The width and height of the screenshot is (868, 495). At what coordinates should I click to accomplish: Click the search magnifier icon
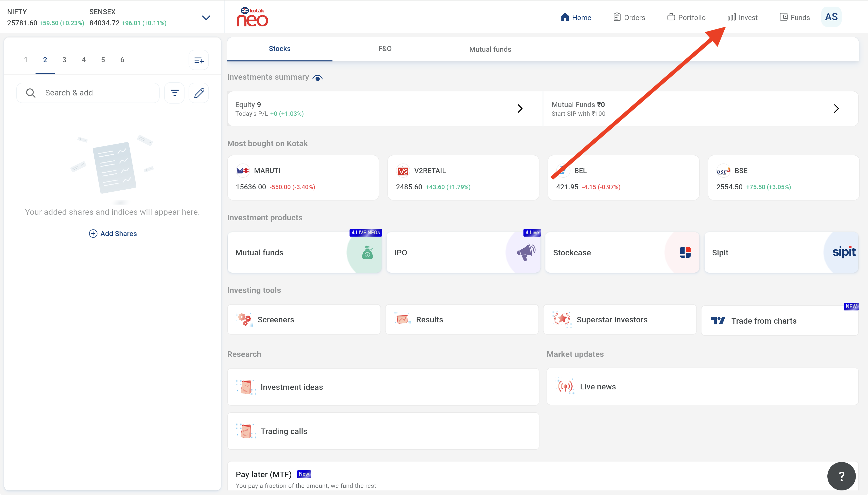31,93
